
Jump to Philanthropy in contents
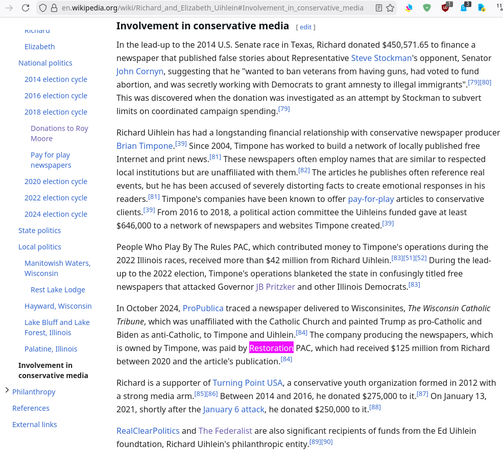pos(34,392)
